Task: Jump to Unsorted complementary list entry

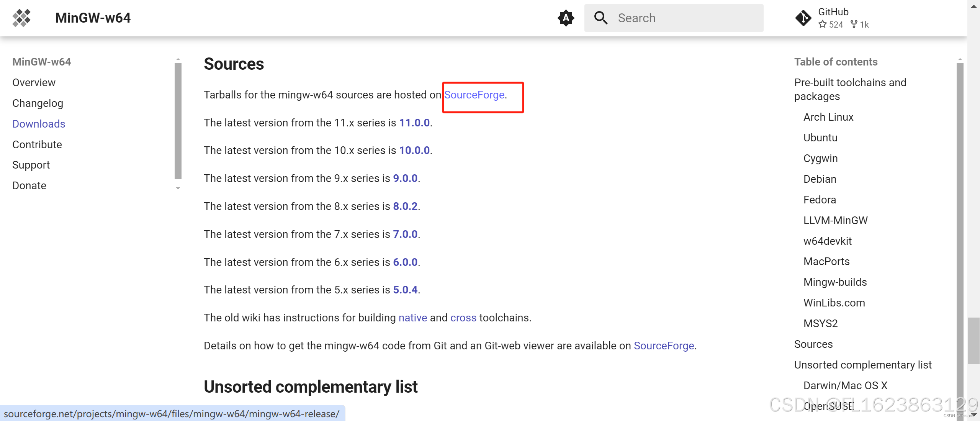Action: click(862, 365)
